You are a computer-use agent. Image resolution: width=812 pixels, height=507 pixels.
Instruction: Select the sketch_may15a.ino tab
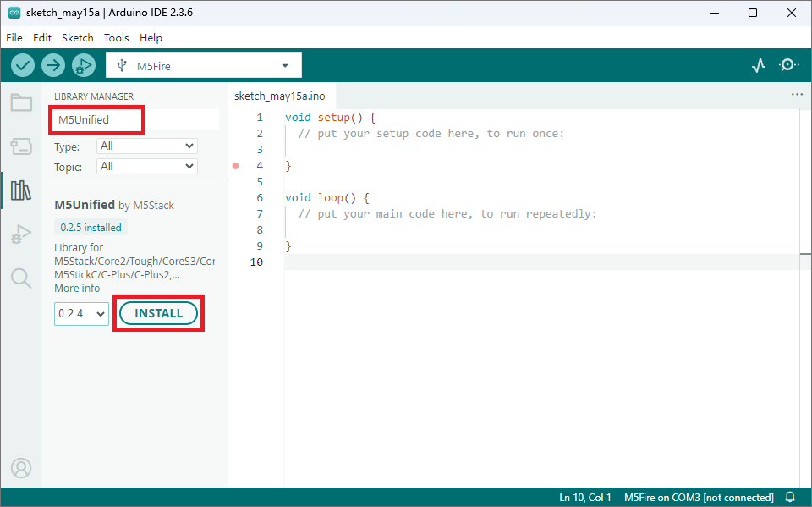tap(280, 96)
